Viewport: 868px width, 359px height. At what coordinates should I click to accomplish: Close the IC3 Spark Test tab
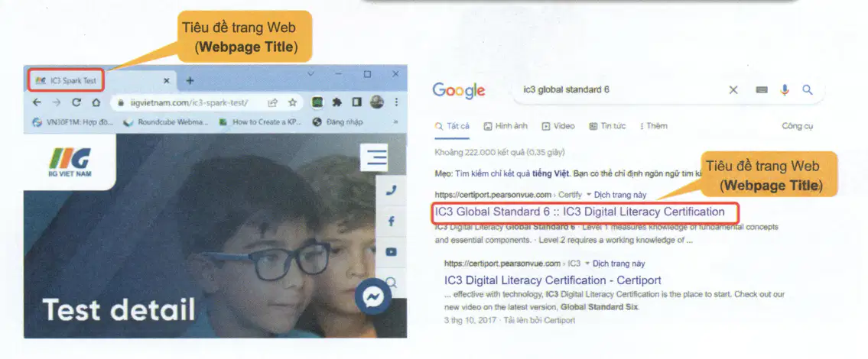(167, 81)
